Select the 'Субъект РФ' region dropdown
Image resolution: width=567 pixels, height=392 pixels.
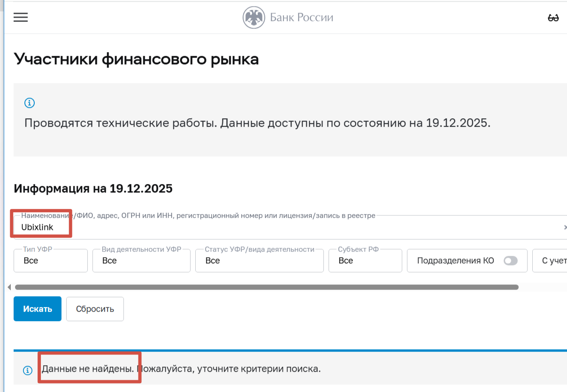point(365,261)
